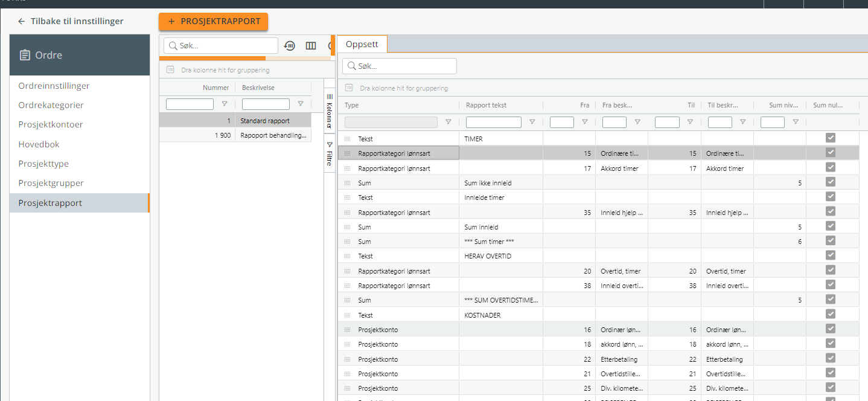This screenshot has width=868, height=401.
Task: Open Type column filter dropdown
Action: (x=448, y=122)
